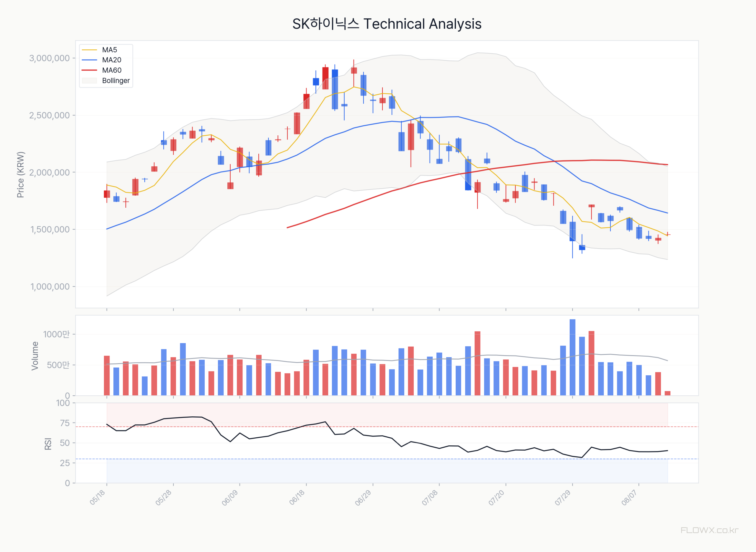Image resolution: width=756 pixels, height=552 pixels.
Task: Click the 1000만 volume tick label
Action: [56, 335]
